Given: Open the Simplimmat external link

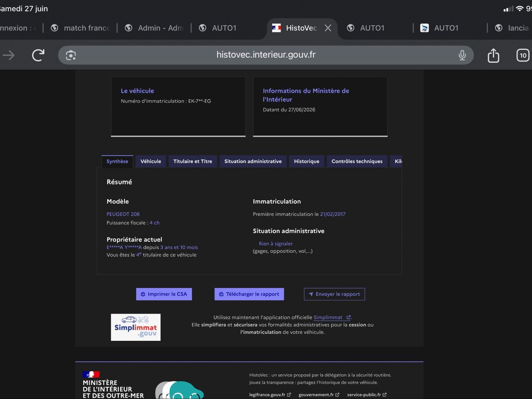Looking at the screenshot, I should [332, 317].
